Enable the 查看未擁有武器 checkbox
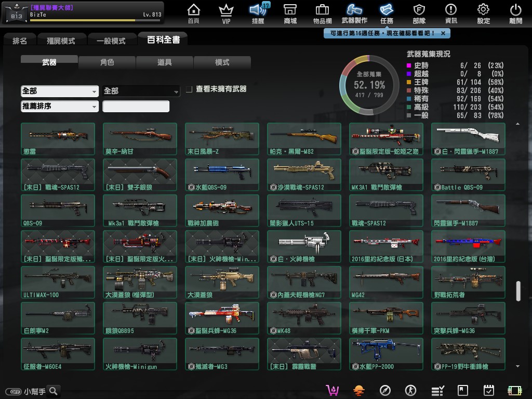 click(190, 89)
